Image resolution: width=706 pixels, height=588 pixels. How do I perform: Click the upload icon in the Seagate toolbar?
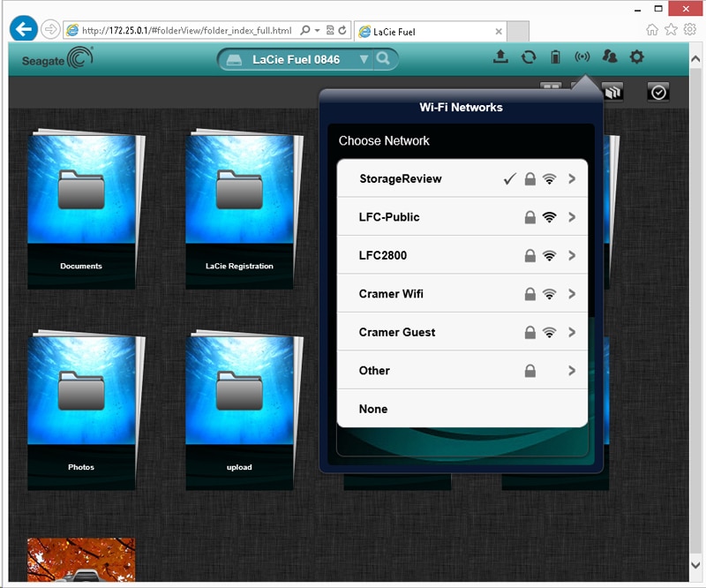click(500, 57)
